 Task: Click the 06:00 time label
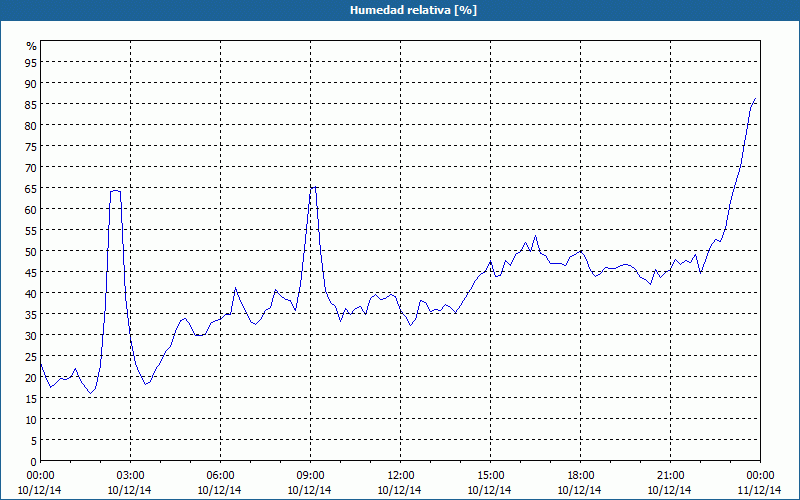coord(220,476)
